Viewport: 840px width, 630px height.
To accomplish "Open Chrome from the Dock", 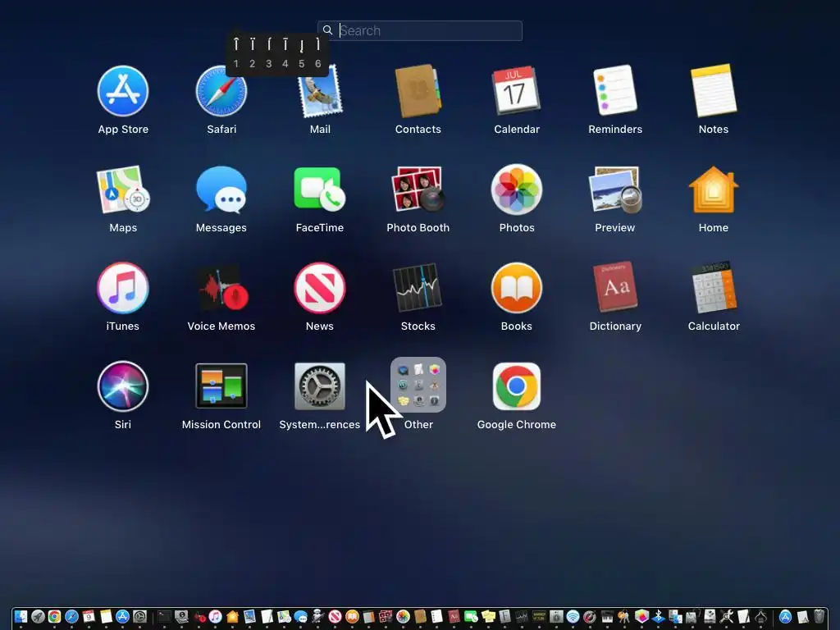I will [55, 617].
